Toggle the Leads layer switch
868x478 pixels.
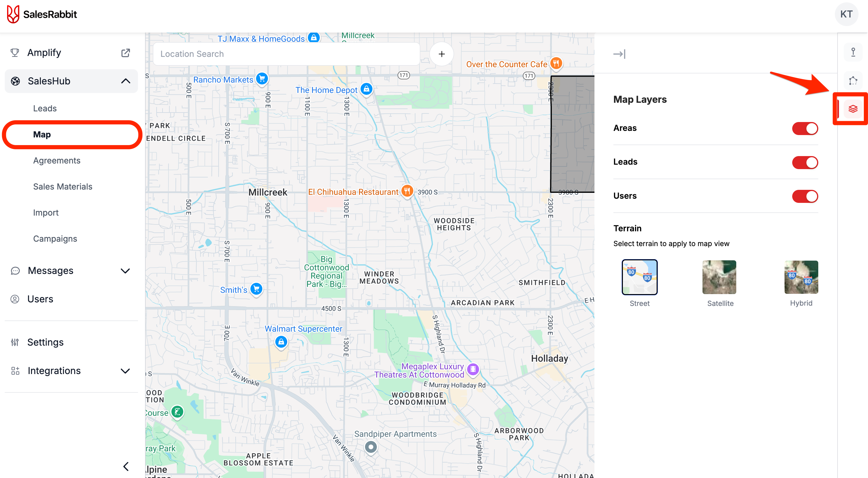click(x=805, y=163)
